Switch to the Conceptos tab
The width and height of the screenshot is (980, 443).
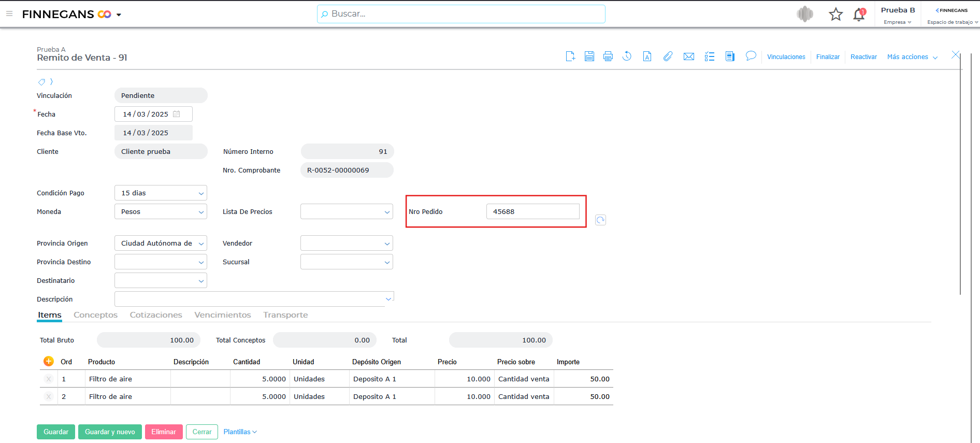[x=95, y=315]
